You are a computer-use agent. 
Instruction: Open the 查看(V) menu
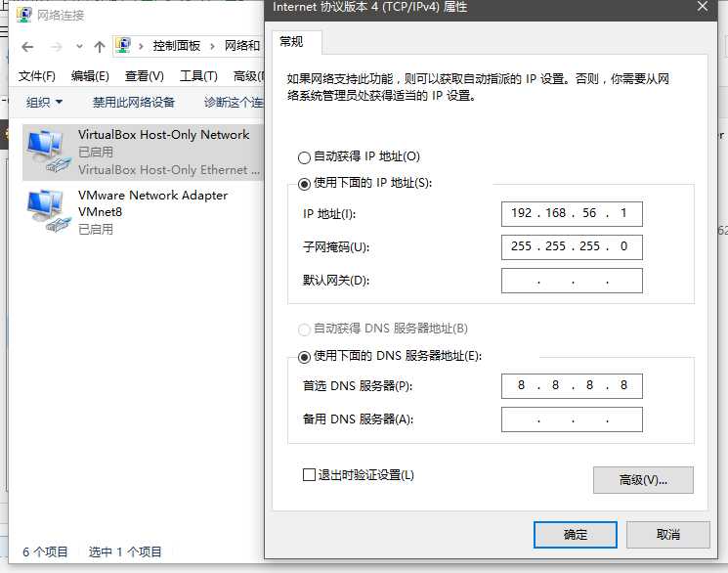click(144, 75)
